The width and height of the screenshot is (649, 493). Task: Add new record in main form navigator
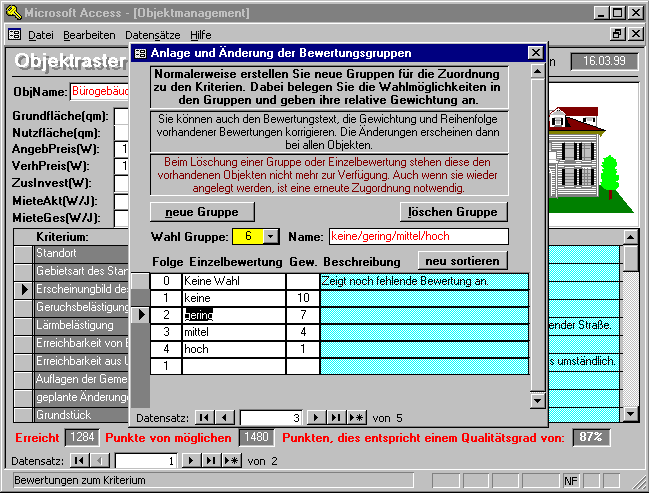[x=232, y=460]
